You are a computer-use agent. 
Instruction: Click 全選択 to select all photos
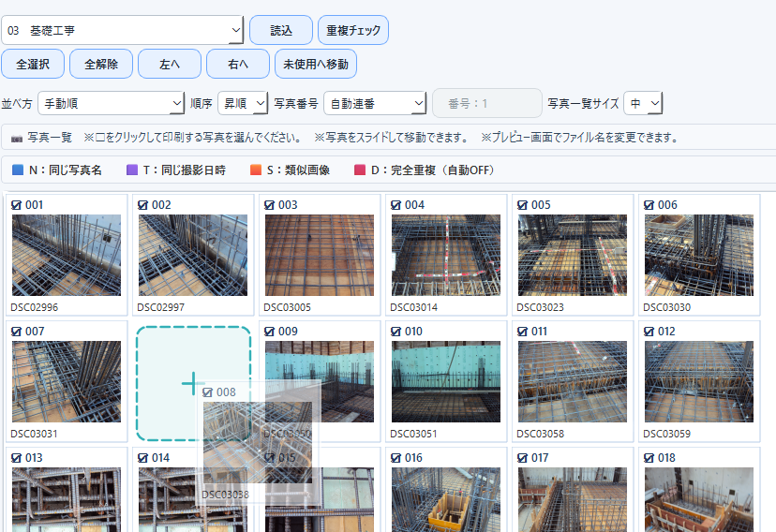pos(33,64)
